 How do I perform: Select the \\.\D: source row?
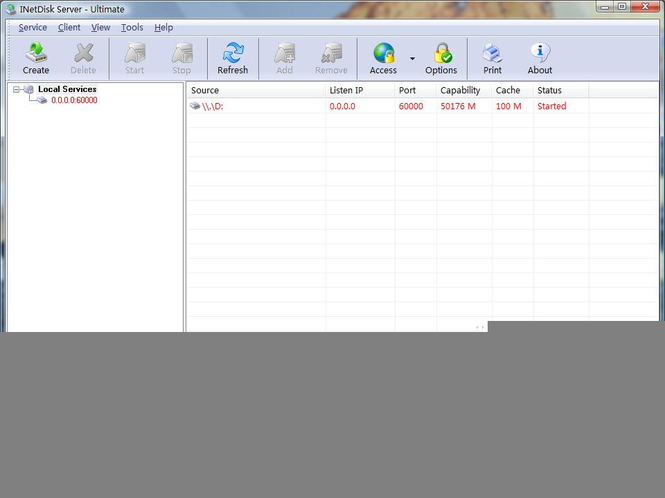212,106
